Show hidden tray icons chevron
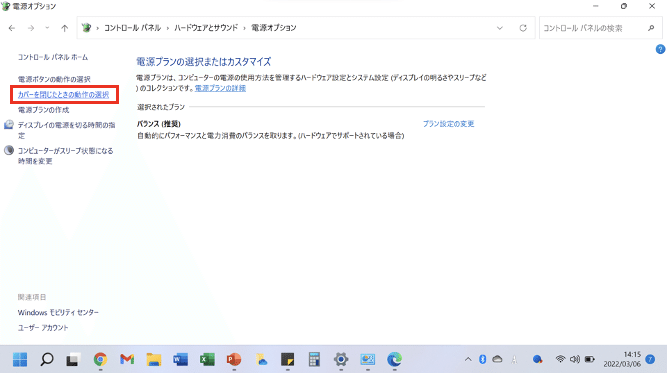The height and width of the screenshot is (373, 667). coord(468,359)
